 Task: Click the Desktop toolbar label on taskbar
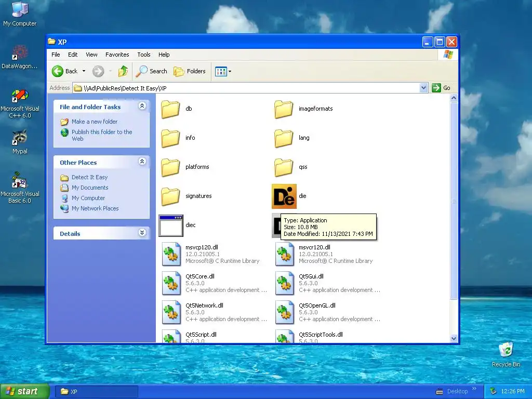click(x=457, y=392)
